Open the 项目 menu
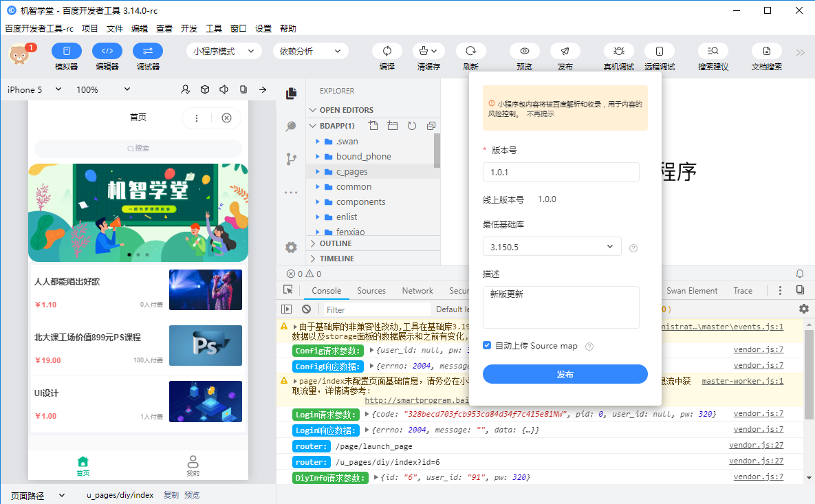The image size is (815, 504). click(x=90, y=29)
